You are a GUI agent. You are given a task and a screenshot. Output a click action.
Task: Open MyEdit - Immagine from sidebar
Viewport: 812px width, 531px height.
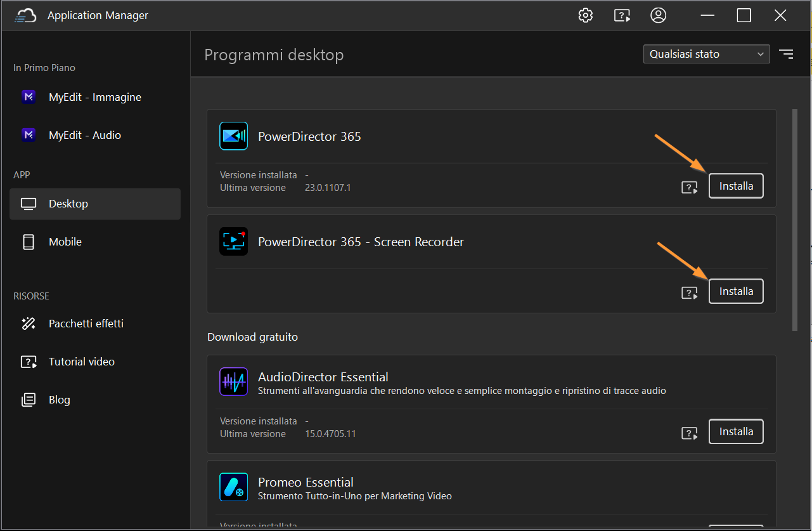(95, 97)
